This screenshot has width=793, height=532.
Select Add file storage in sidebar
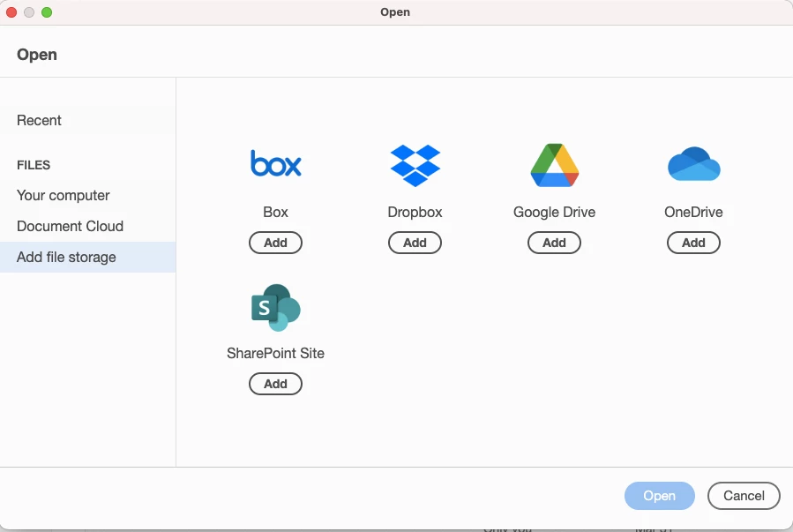click(x=88, y=257)
